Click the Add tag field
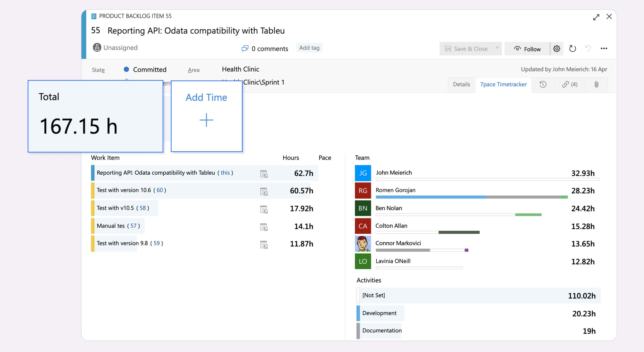Screen dimensions: 644x352 coord(309,48)
